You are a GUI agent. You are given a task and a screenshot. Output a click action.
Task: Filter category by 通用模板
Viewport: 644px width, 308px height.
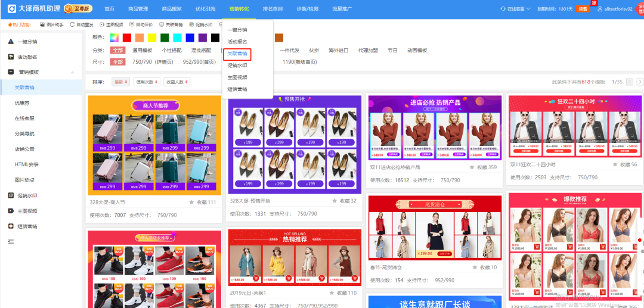pos(142,51)
